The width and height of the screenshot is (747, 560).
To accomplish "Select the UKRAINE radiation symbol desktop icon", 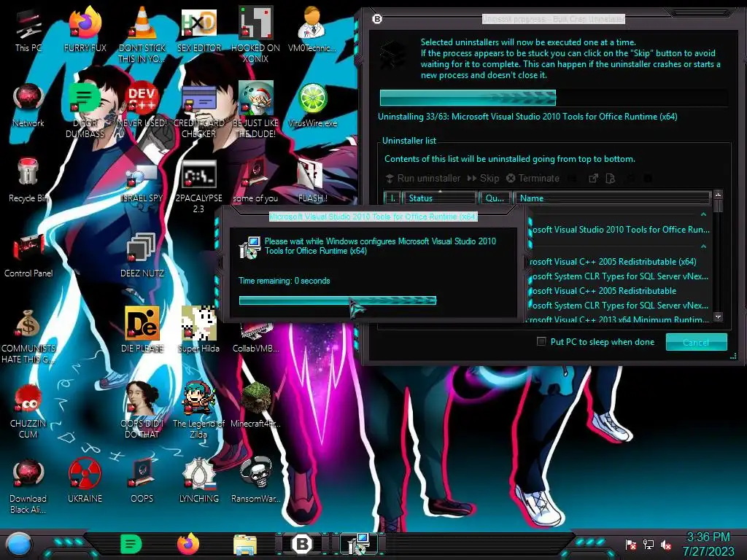I will pyautogui.click(x=85, y=481).
